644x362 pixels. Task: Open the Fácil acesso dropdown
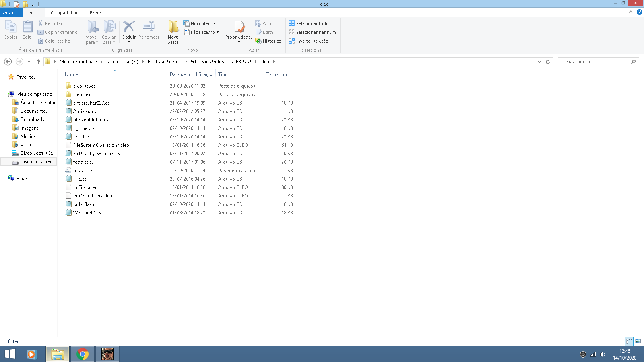click(x=201, y=32)
